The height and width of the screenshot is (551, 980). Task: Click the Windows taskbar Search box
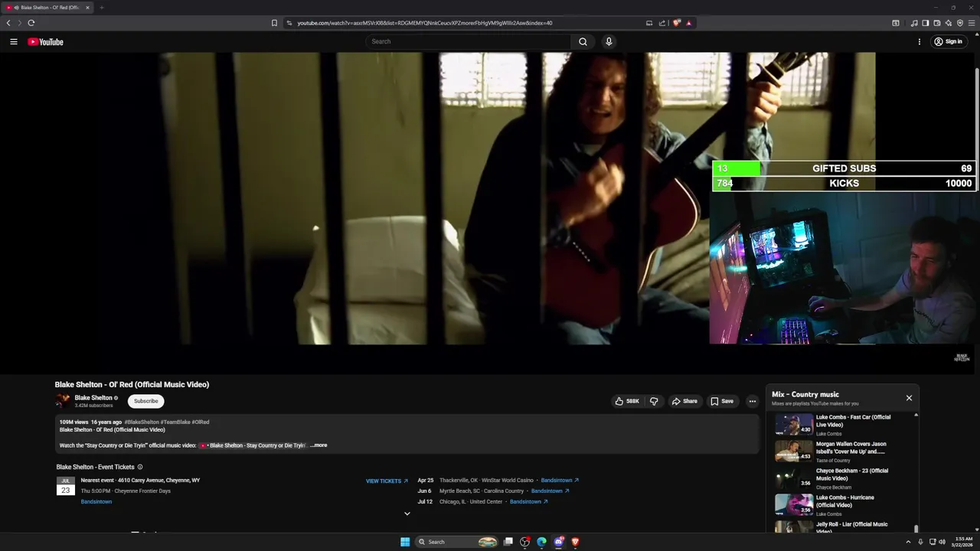tap(458, 542)
